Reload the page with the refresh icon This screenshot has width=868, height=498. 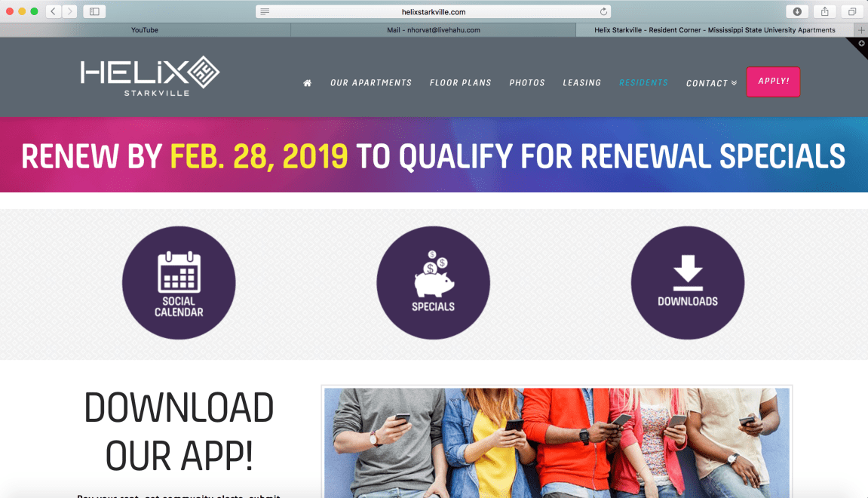pos(603,11)
